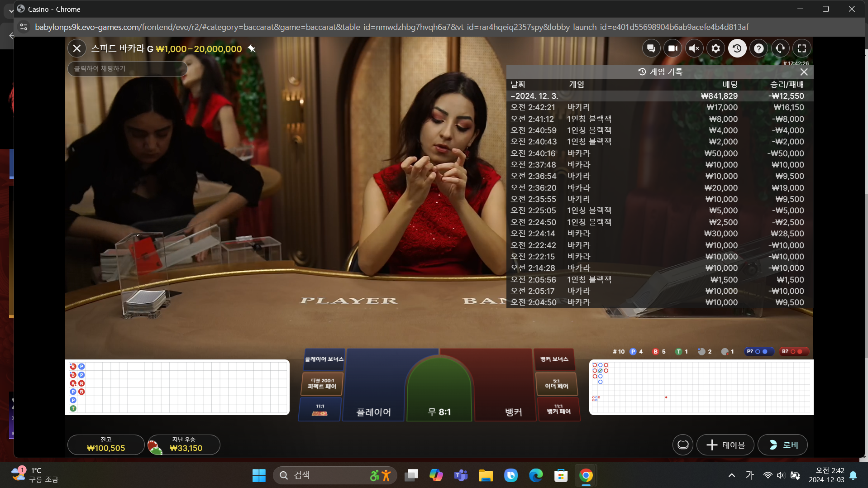868x488 pixels.
Task: Toggle the favorite star next to table name
Action: (252, 48)
